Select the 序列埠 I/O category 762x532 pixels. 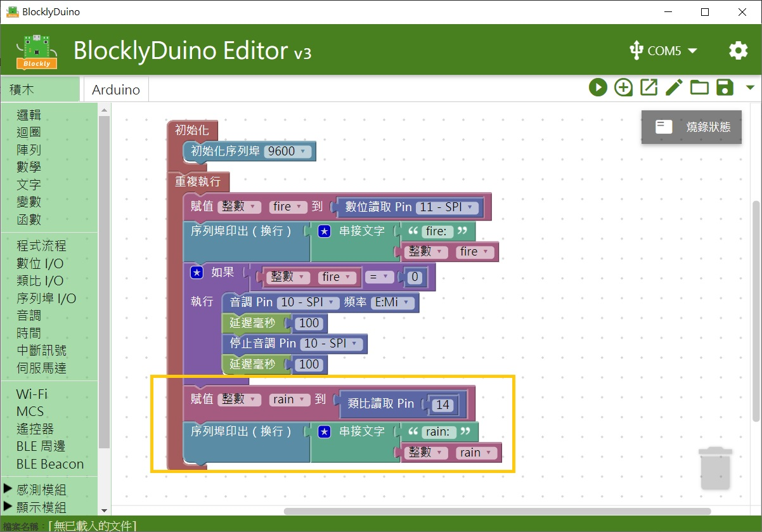[46, 298]
